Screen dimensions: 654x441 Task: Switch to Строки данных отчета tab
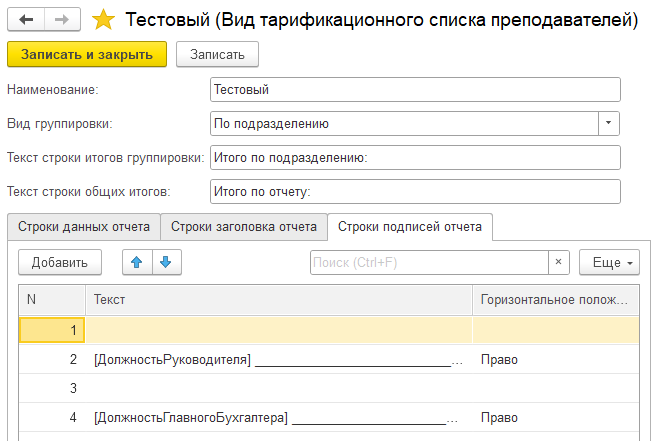[84, 226]
